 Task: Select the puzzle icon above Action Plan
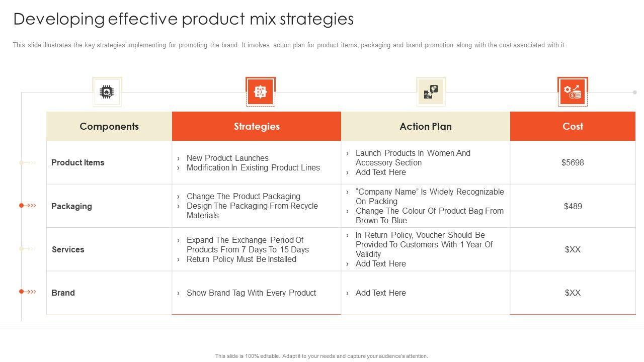pyautogui.click(x=431, y=92)
